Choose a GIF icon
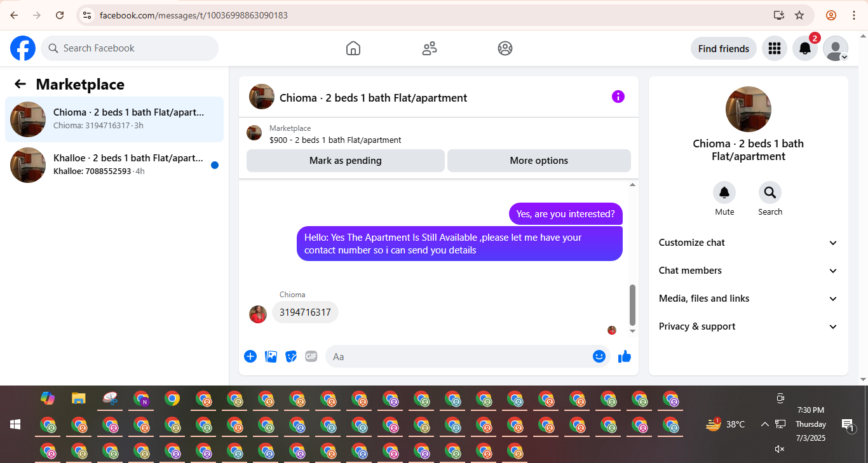Screen dimensions: 868x463 [311, 356]
